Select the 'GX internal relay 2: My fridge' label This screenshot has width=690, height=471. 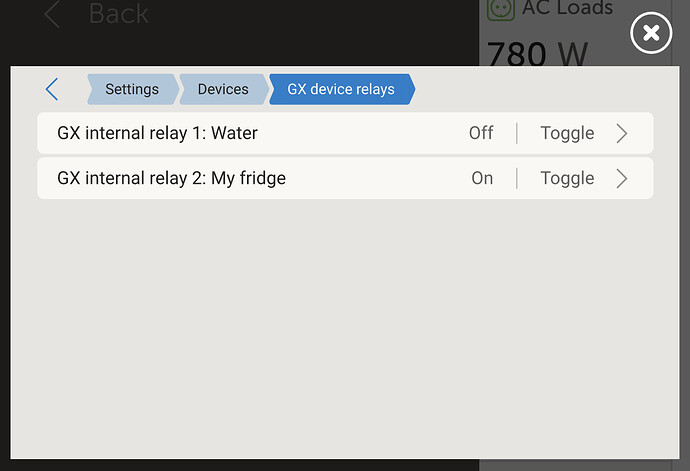pos(171,178)
